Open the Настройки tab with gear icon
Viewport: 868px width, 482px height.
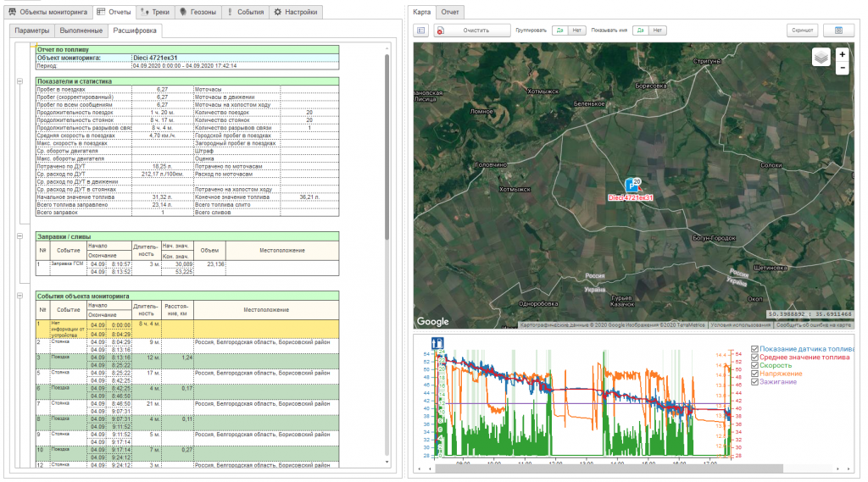coord(295,13)
